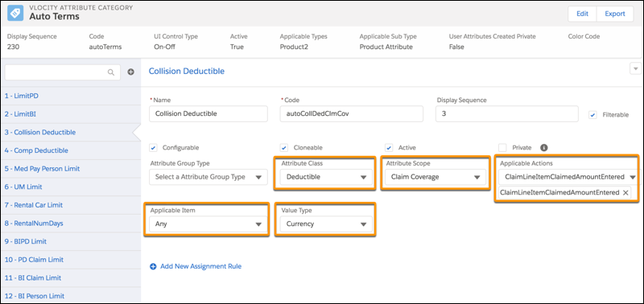The width and height of the screenshot is (644, 304).
Task: Toggle the Active checkbox
Action: (389, 148)
